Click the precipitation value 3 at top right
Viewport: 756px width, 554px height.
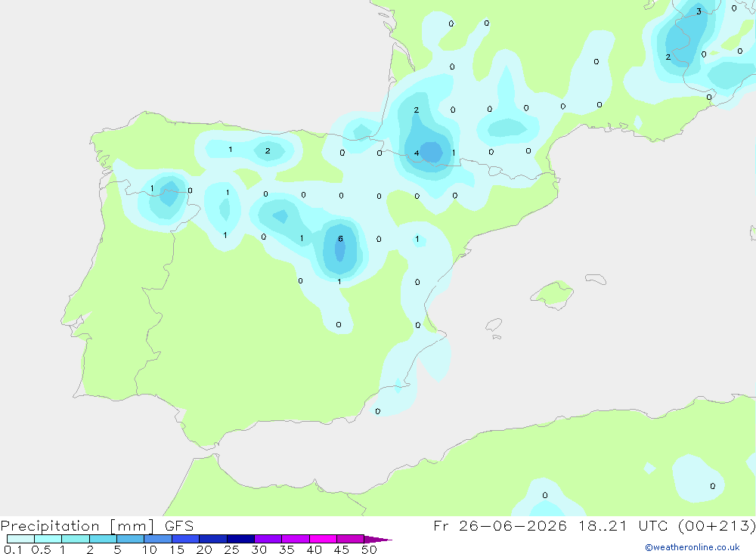tap(699, 11)
